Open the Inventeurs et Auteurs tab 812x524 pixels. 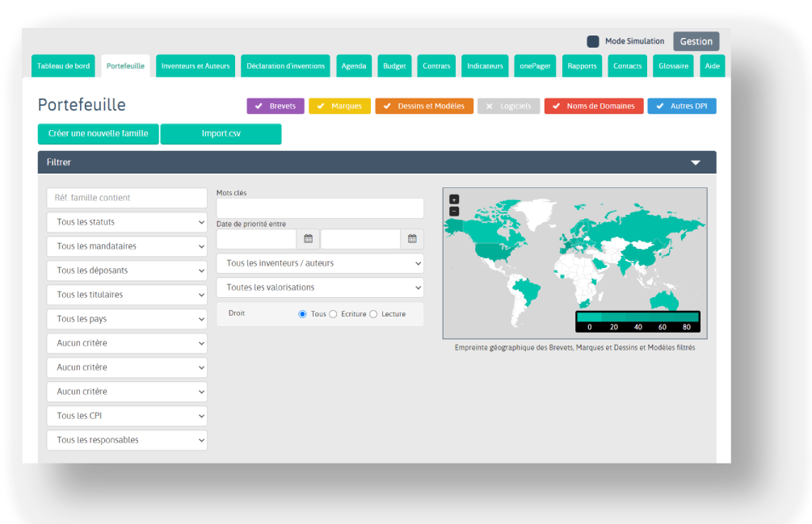point(196,66)
